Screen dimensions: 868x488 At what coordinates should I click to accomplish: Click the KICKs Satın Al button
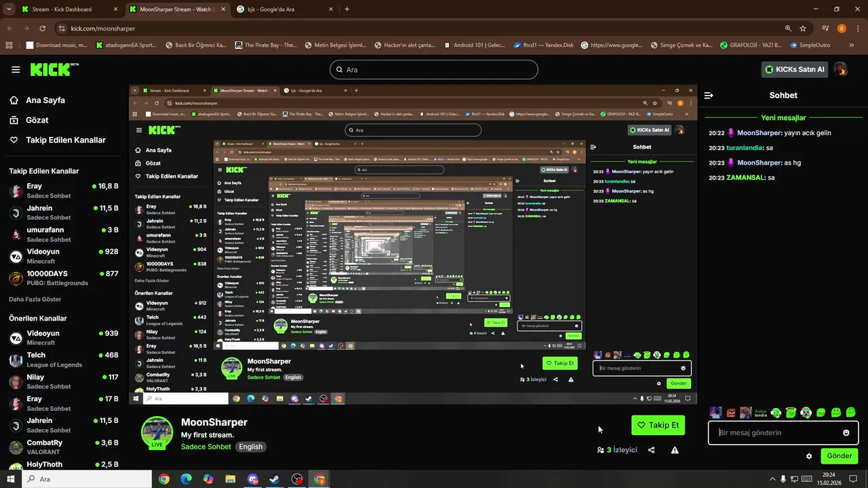[x=795, y=69]
